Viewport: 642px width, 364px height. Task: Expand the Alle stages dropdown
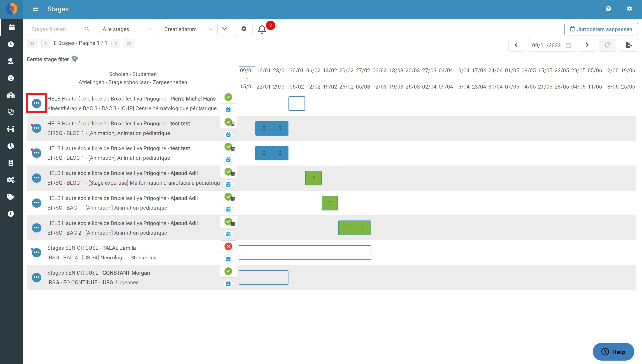[x=127, y=29]
